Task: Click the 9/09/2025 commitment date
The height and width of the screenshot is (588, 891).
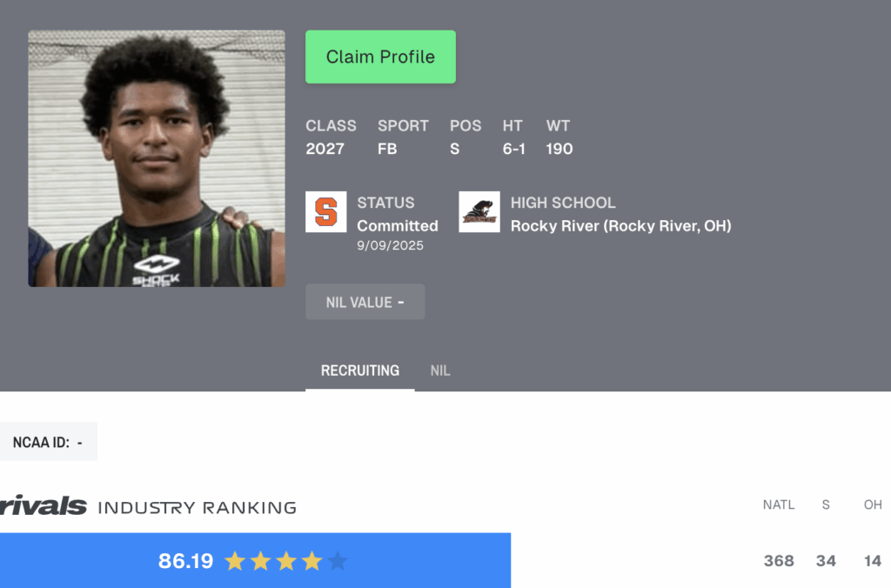Action: pos(391,245)
